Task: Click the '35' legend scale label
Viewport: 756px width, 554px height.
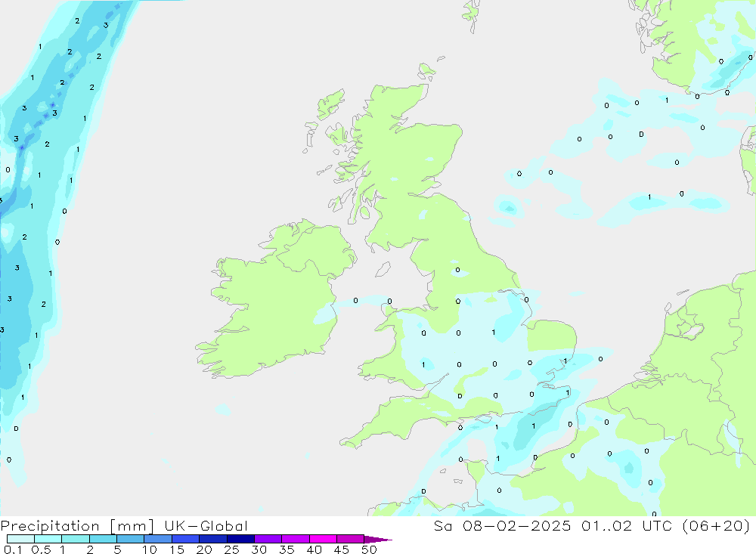Action: point(287,549)
